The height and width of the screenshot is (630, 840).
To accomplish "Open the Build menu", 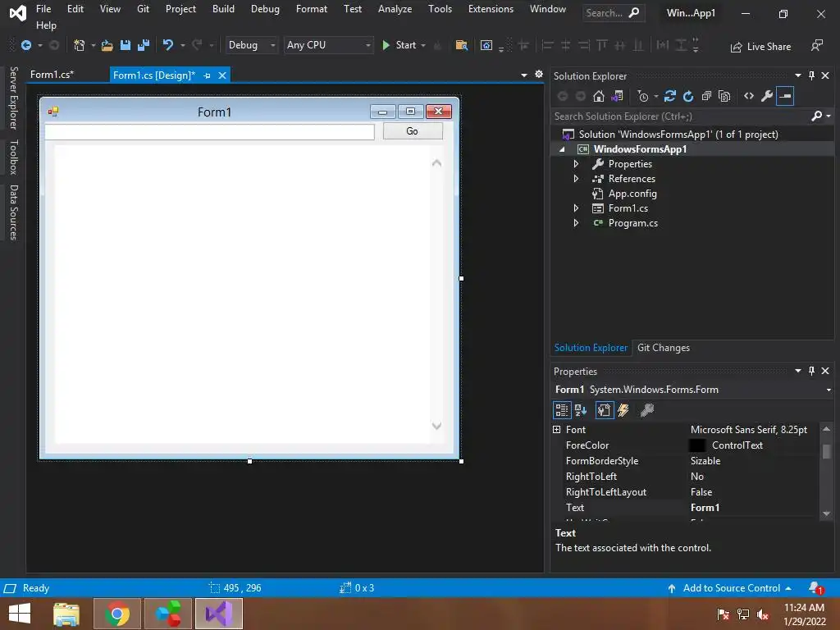I will 223,9.
